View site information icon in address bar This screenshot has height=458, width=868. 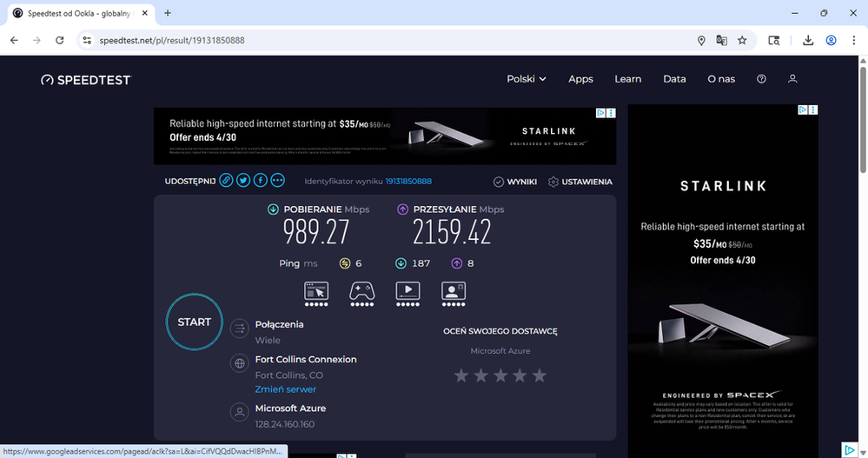click(x=87, y=41)
